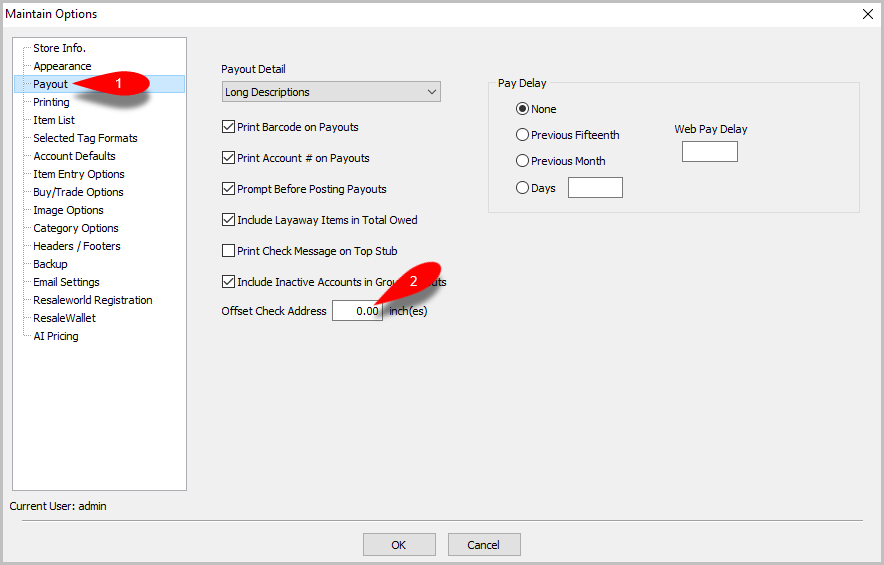Click the Current User: admin text
This screenshot has height=565, width=884.
58,506
